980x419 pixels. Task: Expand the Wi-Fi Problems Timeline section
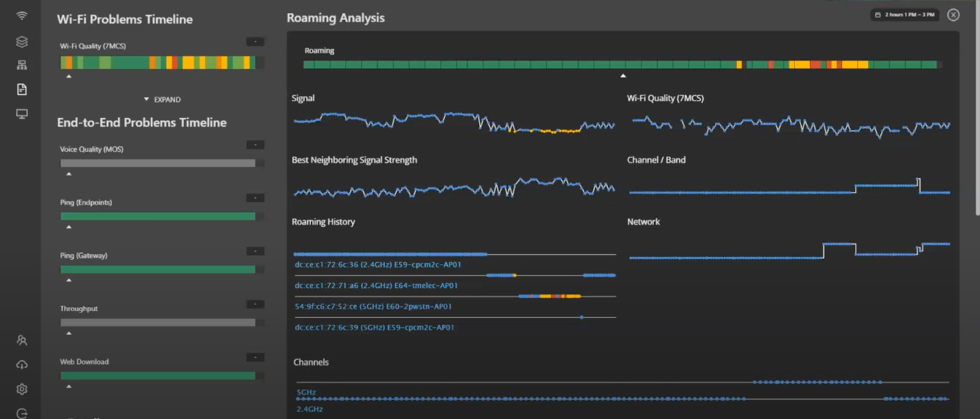click(162, 99)
